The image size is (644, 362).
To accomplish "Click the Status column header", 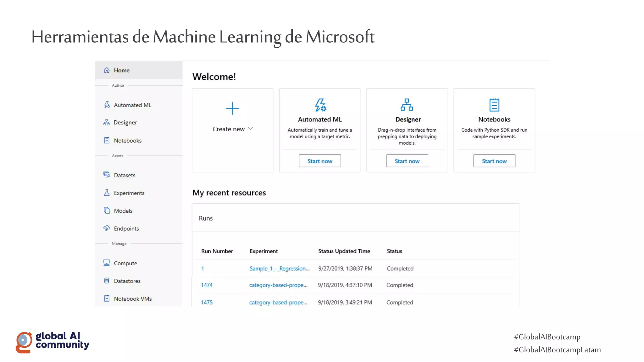I will [x=394, y=251].
